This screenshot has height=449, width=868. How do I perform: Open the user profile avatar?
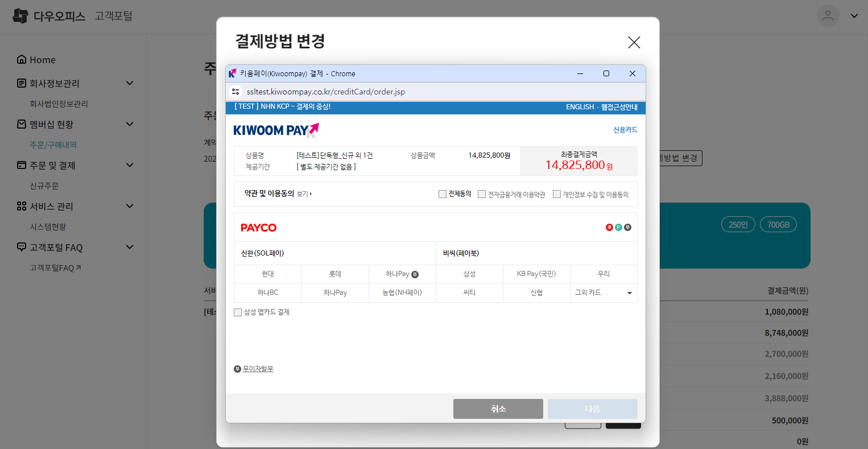pyautogui.click(x=828, y=16)
